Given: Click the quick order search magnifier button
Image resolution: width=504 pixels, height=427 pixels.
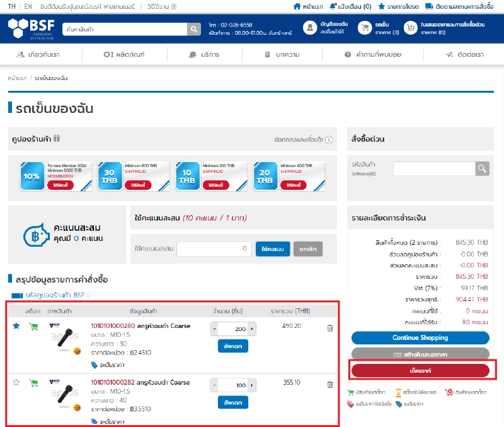Looking at the screenshot, I should [482, 168].
